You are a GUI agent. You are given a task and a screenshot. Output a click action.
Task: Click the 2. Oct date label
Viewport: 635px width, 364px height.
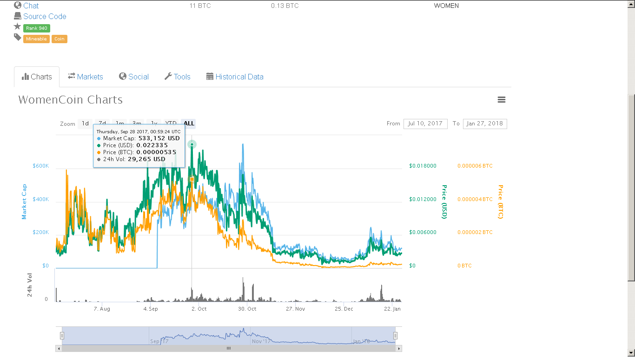[199, 309]
